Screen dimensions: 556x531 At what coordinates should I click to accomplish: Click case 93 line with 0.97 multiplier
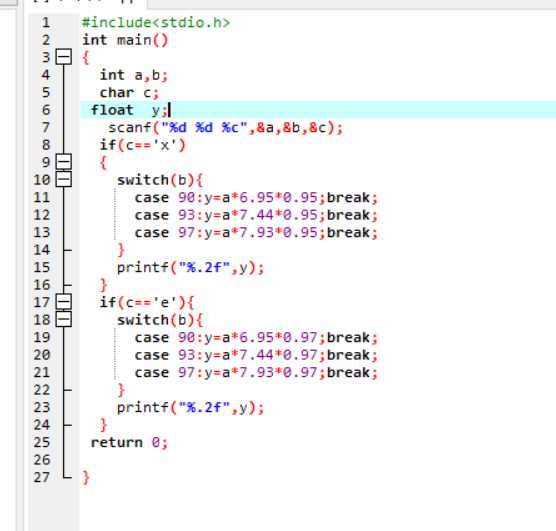256,355
